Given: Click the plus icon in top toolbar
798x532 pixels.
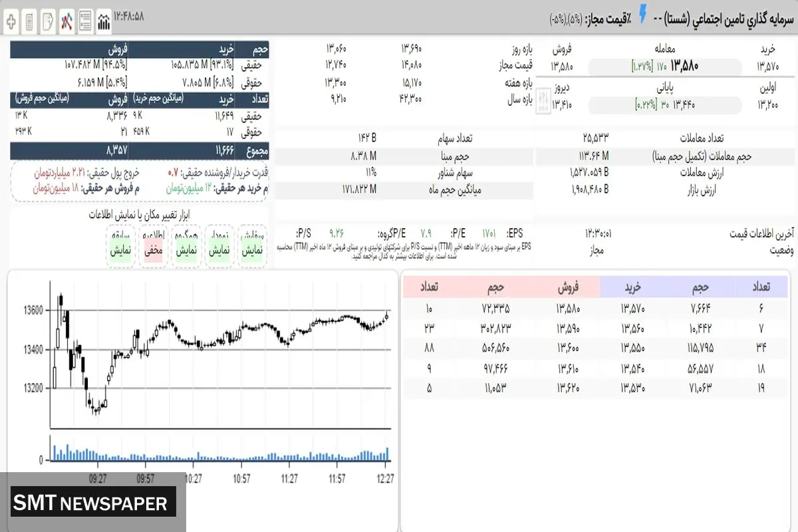Looking at the screenshot, I should click(x=11, y=21).
